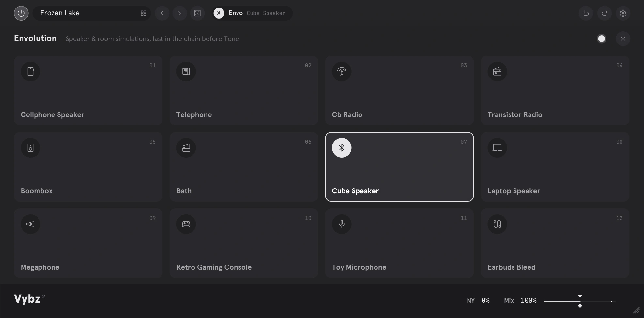Toggle the plugin power button
Viewport: 644px width, 318px height.
21,13
